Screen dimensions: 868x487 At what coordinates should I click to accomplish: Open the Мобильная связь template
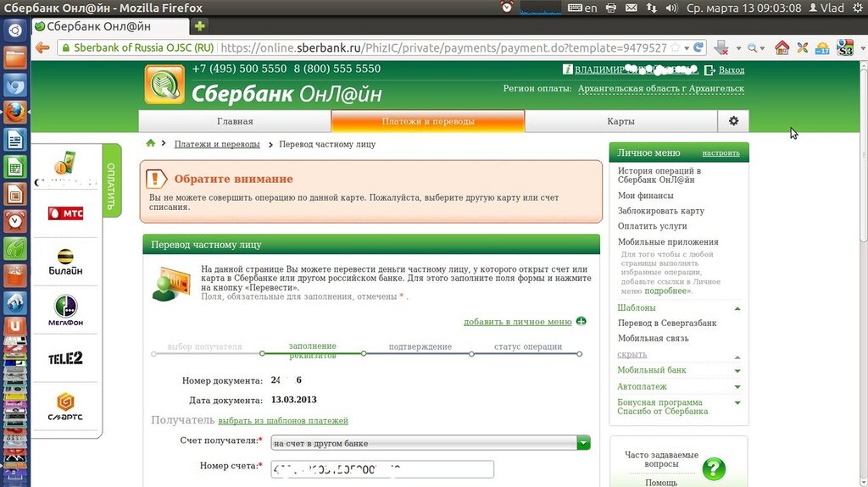coord(654,338)
